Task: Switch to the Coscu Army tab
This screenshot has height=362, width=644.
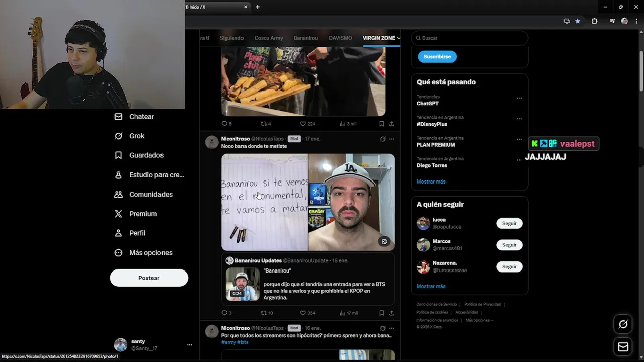Action: point(269,38)
